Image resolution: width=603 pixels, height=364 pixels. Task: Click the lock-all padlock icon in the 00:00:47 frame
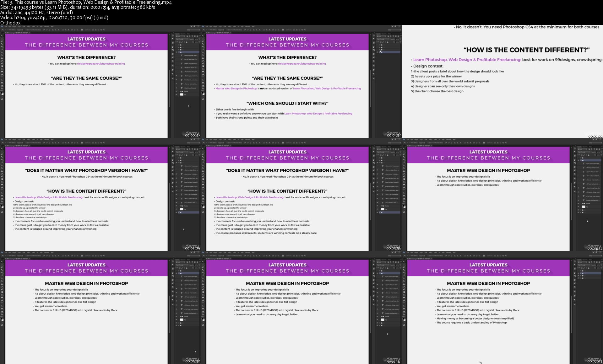[187, 42]
